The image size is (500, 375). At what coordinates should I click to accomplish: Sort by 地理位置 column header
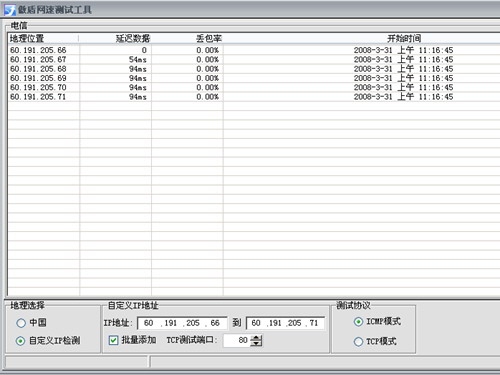coord(43,38)
